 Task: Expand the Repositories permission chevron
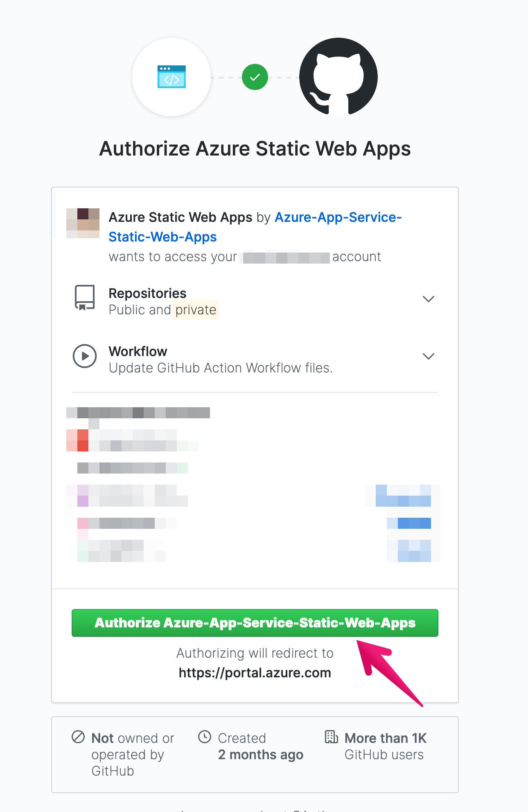click(428, 299)
